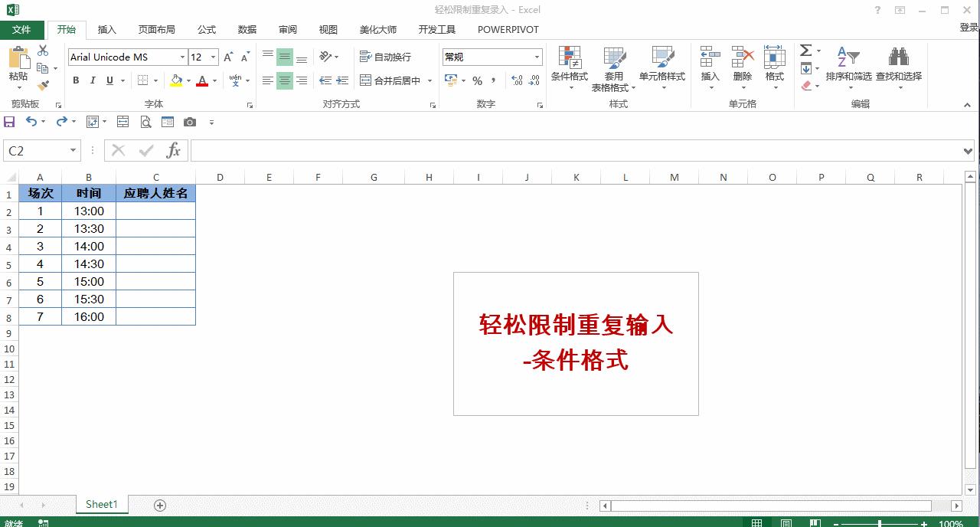The image size is (980, 527).
Task: Switch to the 插入 ribbon tab
Action: tap(106, 29)
